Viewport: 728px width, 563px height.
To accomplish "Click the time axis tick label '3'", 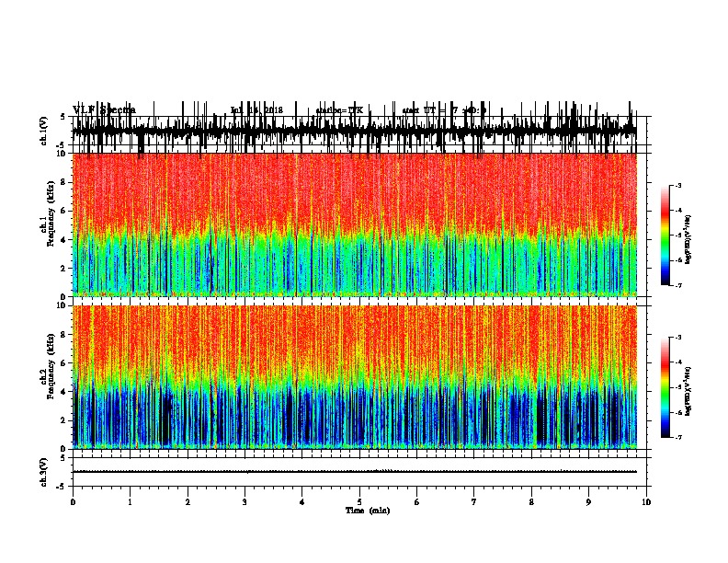I will [245, 502].
